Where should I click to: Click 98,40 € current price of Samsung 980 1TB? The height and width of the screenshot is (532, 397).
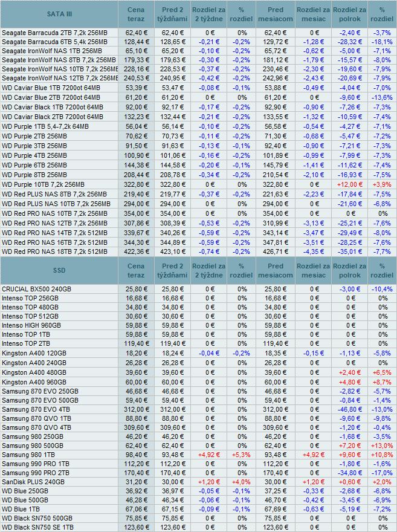pyautogui.click(x=137, y=455)
